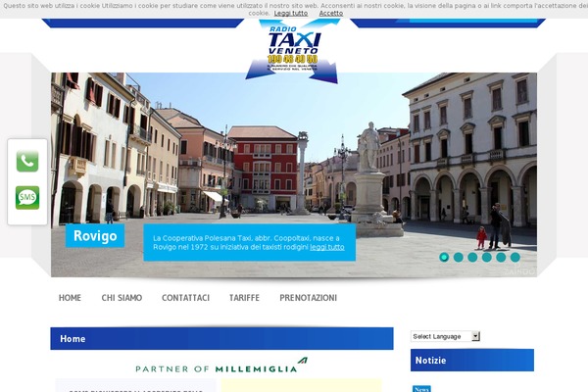This screenshot has height=392, width=588.
Task: Open the TARIFFE menu item
Action: (244, 298)
